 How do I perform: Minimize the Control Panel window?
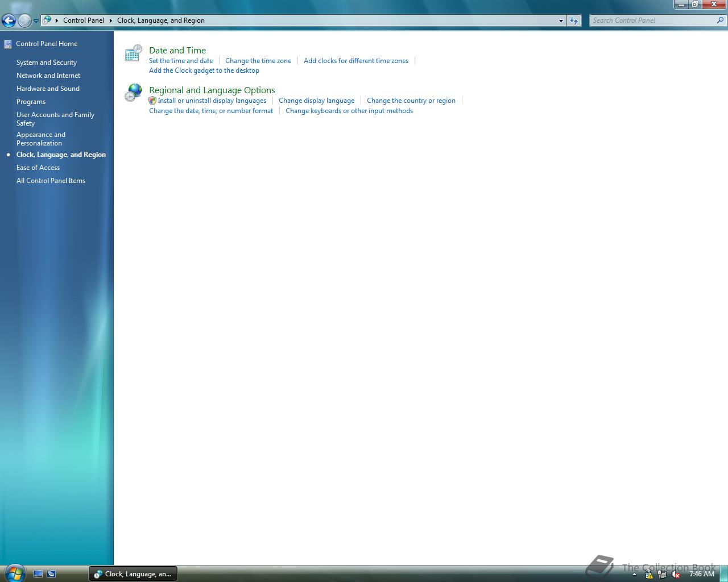[681, 4]
